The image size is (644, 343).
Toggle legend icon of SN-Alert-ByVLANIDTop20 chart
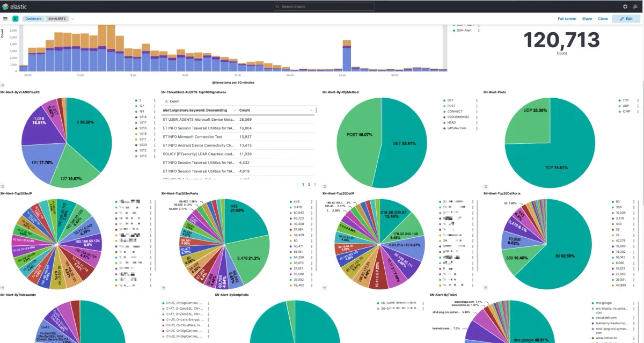(x=3, y=186)
